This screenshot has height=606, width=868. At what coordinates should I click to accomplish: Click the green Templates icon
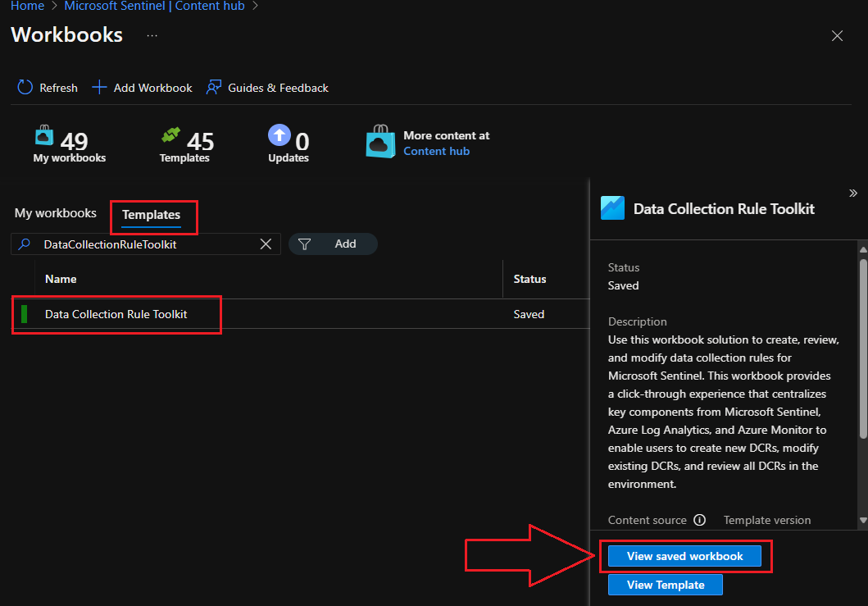pos(170,135)
